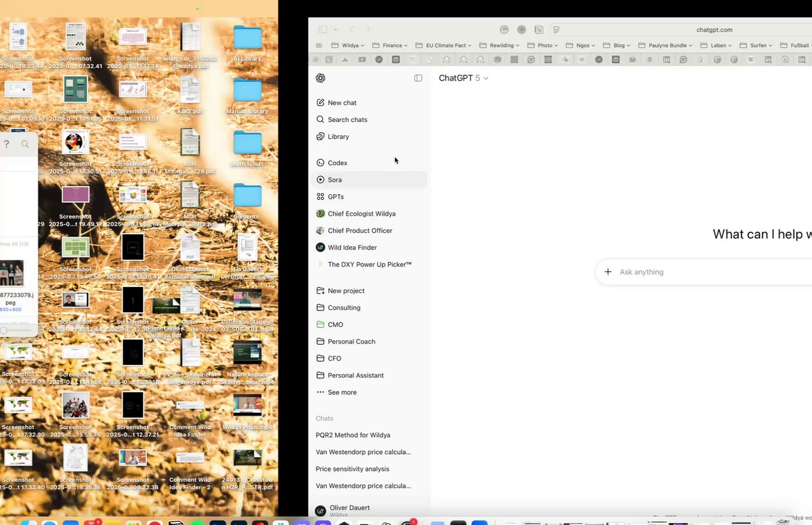This screenshot has width=812, height=525.
Task: Expand the Wildya bookmarks folder
Action: click(x=348, y=46)
